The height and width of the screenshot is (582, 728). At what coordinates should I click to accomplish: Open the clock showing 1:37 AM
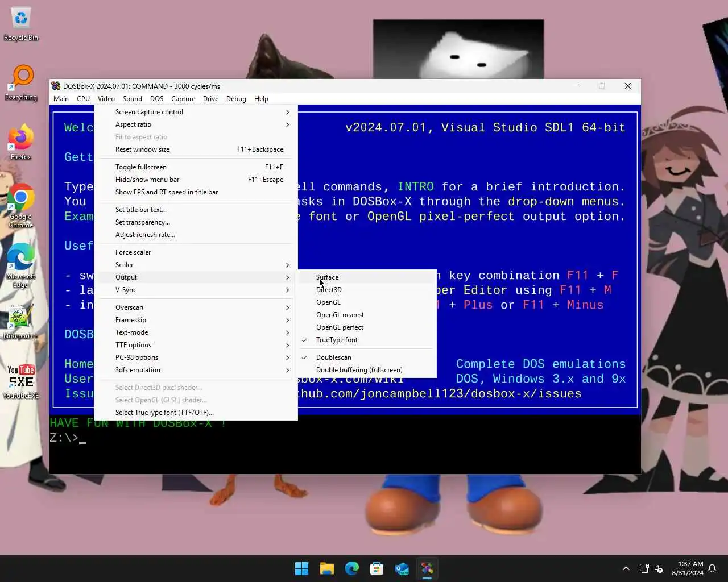[687, 568]
